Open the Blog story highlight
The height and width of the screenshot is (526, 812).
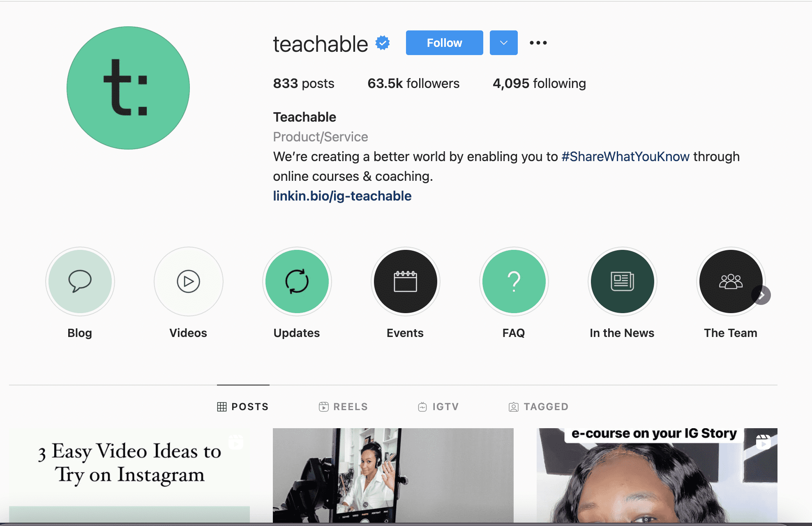tap(80, 281)
